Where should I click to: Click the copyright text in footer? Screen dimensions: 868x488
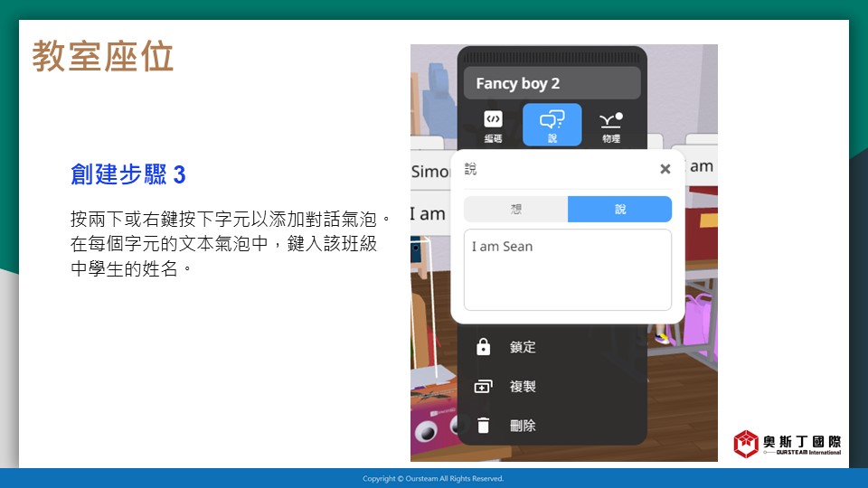point(433,478)
